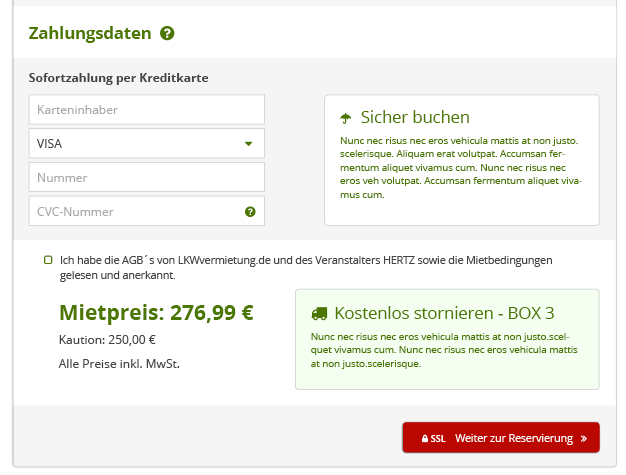Click the SSL lock icon on red button
This screenshot has width=626, height=475.
(x=425, y=439)
